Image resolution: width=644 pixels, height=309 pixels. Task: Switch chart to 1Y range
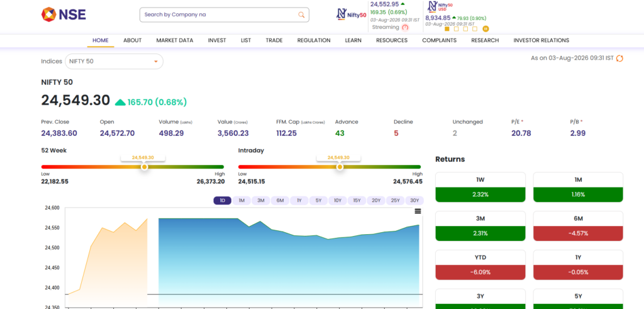click(x=299, y=201)
